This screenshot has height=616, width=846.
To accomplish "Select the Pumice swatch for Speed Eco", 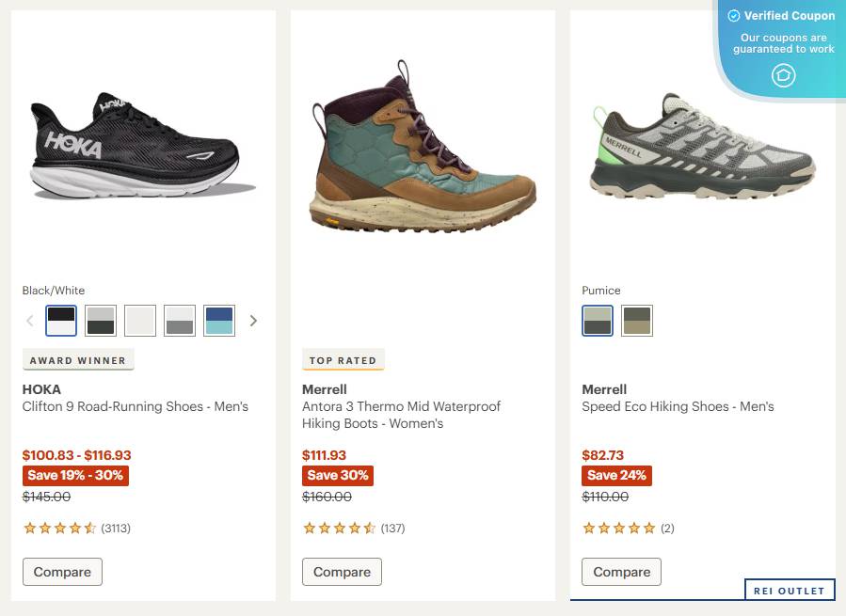I will [x=598, y=320].
